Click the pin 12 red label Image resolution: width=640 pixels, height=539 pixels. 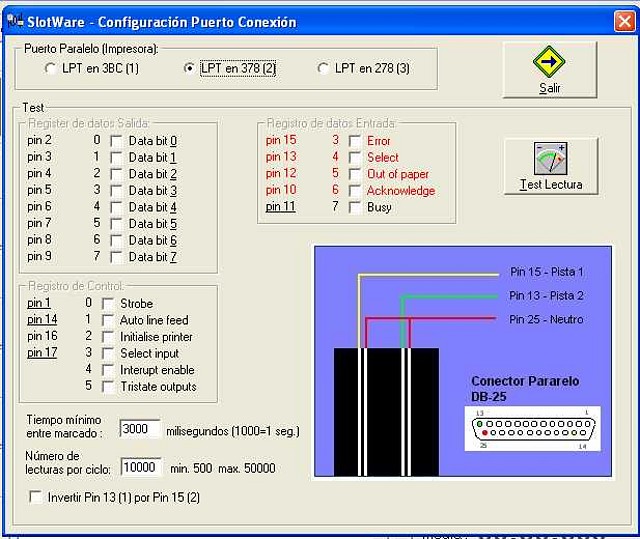(281, 173)
